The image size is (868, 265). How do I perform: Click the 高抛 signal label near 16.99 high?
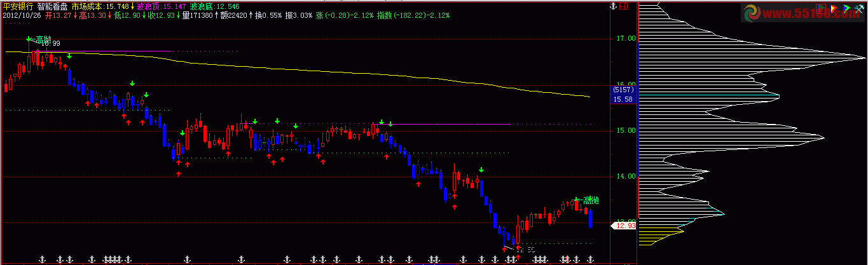click(43, 39)
